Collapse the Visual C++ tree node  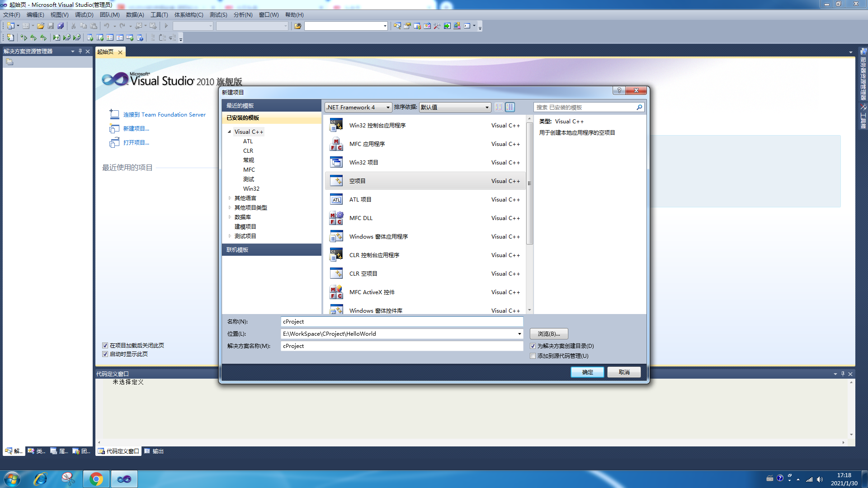pos(229,132)
